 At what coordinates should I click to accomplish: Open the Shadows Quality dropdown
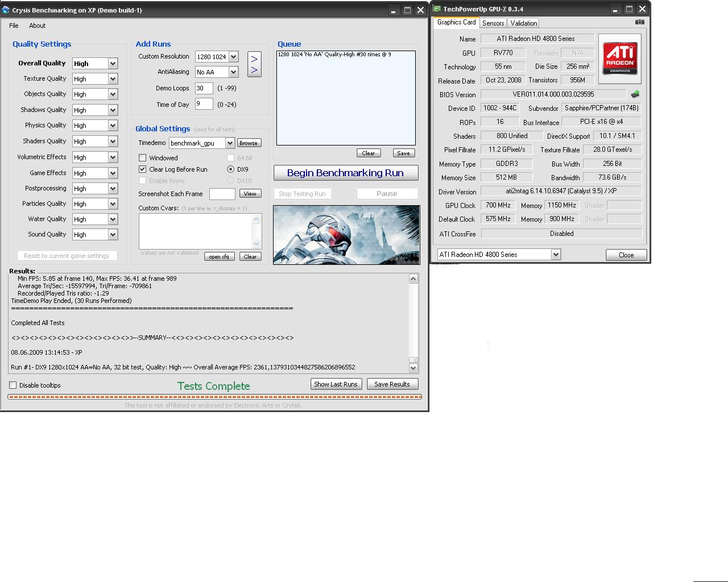click(x=113, y=110)
